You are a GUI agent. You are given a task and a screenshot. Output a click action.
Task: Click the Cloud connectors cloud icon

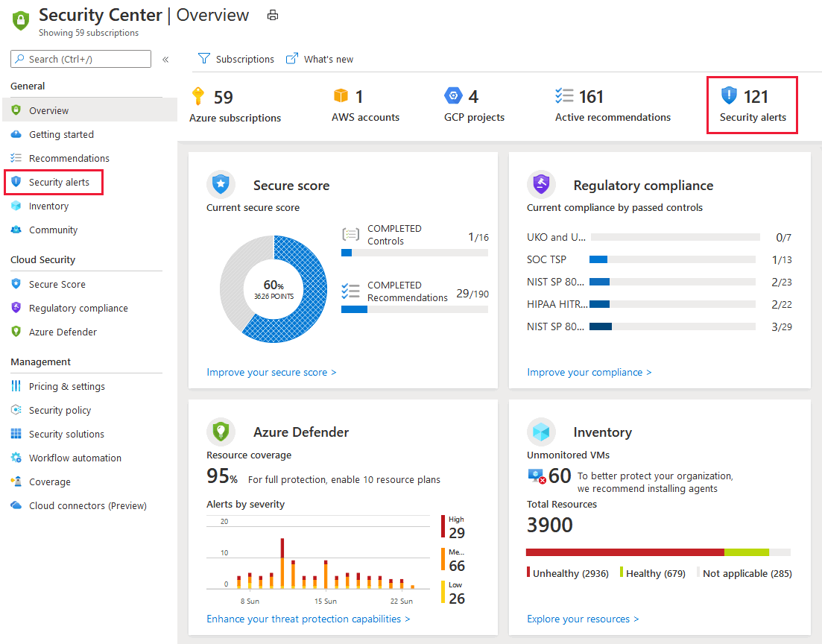click(16, 505)
